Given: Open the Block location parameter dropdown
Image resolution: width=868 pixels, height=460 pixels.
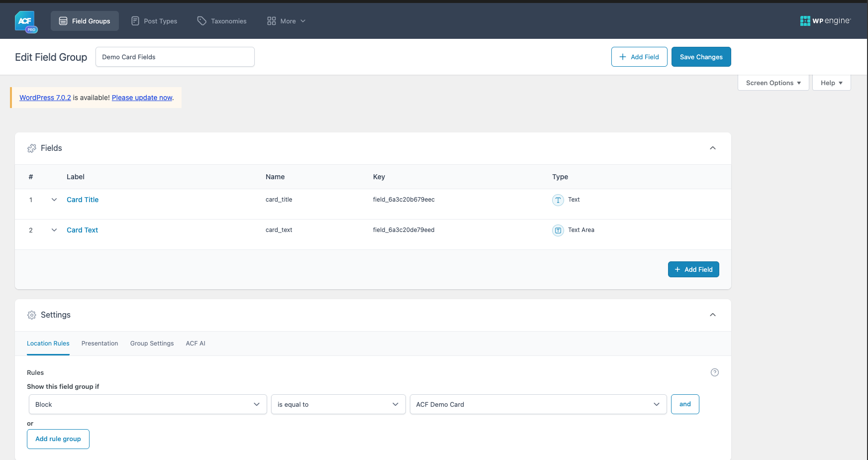Looking at the screenshot, I should [148, 404].
